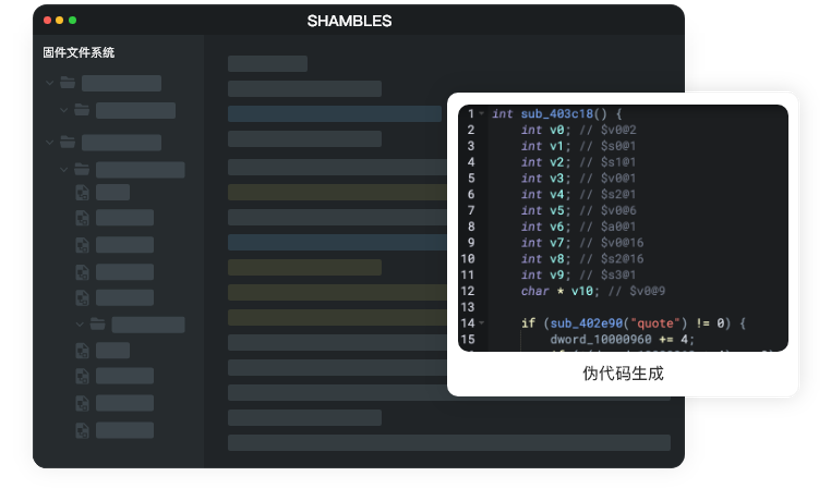Select line number 12 in the code gutter
Screen dimensions: 832x502
point(468,291)
